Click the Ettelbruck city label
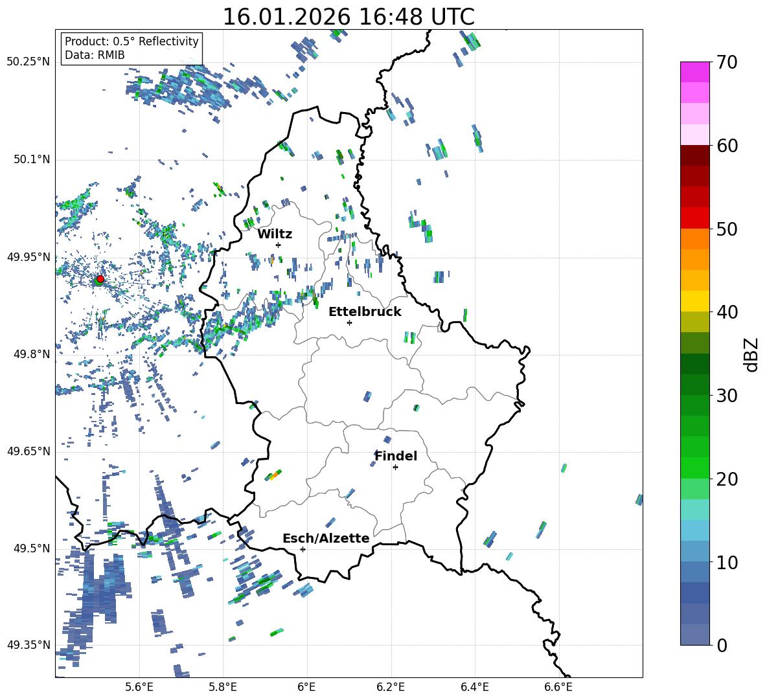Screen dimensions: 767x700 pos(365,312)
